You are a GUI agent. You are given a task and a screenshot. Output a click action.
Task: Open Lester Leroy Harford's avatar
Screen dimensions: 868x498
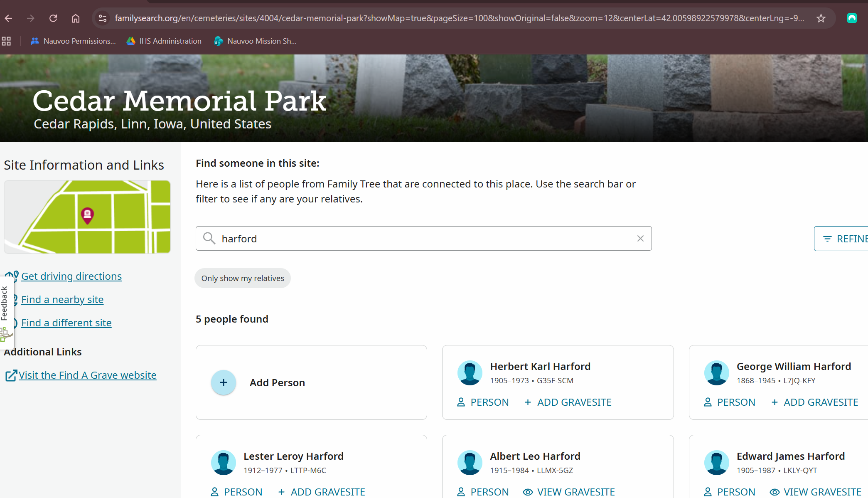(x=224, y=463)
